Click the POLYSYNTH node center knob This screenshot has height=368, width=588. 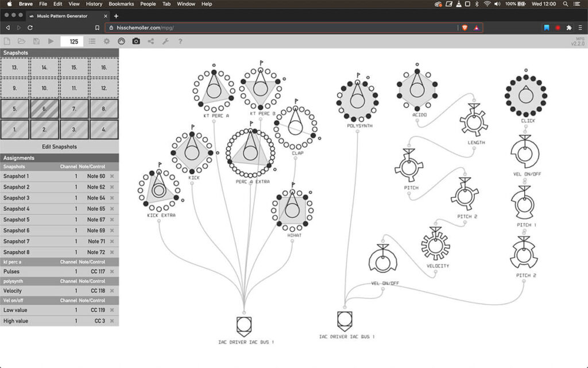357,100
